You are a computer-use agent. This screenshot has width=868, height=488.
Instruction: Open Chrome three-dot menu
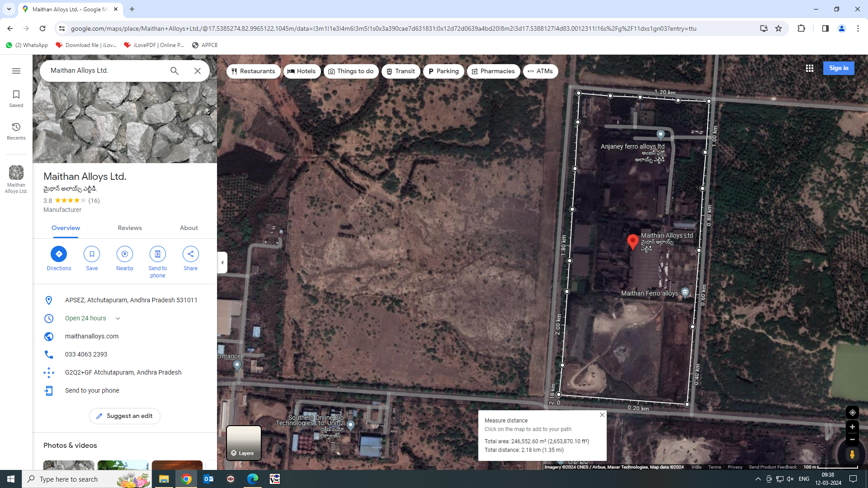click(x=858, y=28)
